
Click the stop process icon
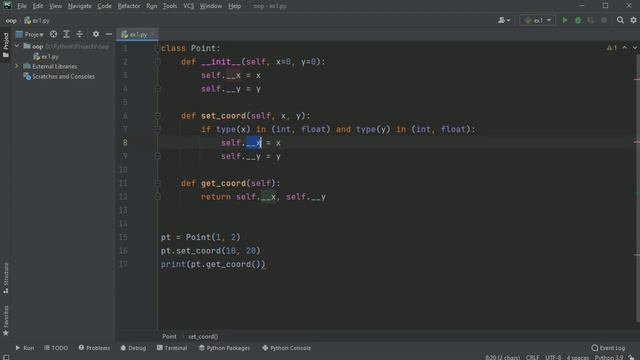coord(604,20)
